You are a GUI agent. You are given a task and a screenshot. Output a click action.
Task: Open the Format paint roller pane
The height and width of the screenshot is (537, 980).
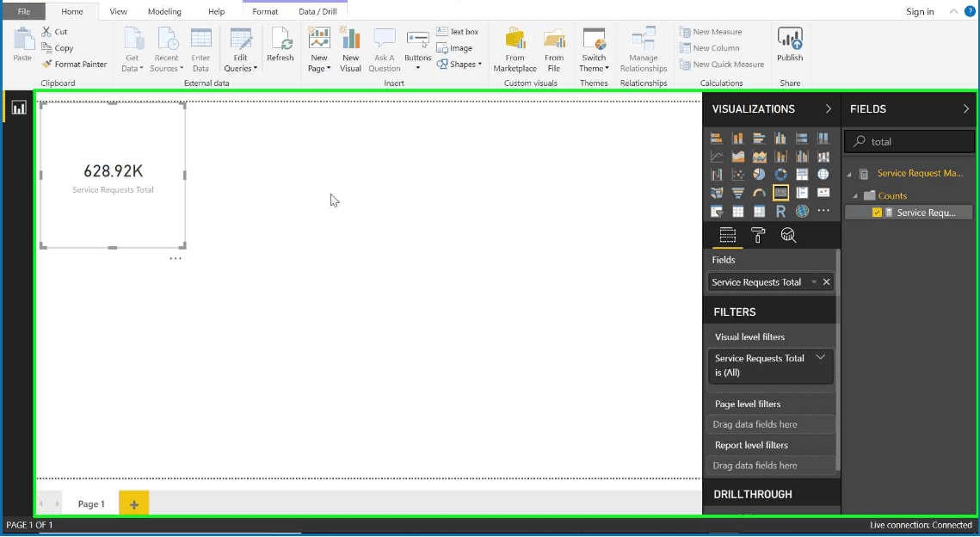pyautogui.click(x=757, y=235)
